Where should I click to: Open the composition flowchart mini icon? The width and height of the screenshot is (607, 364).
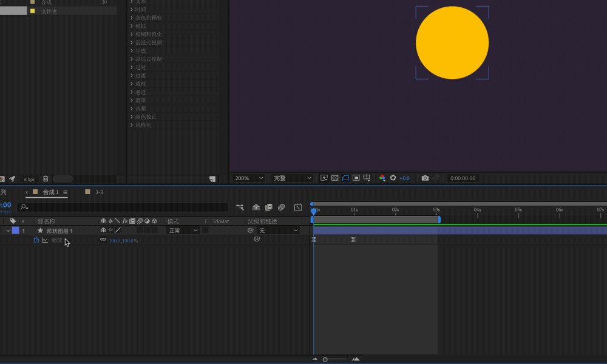(240, 207)
